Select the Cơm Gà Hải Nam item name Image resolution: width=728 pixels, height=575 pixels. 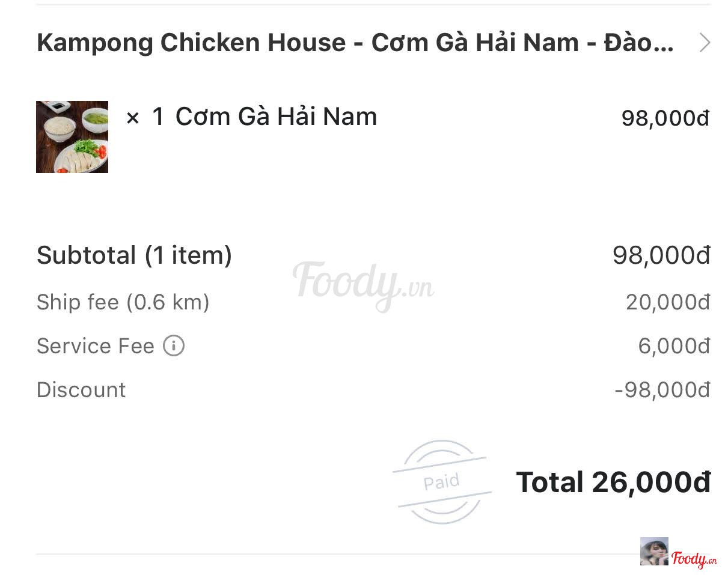coord(276,117)
